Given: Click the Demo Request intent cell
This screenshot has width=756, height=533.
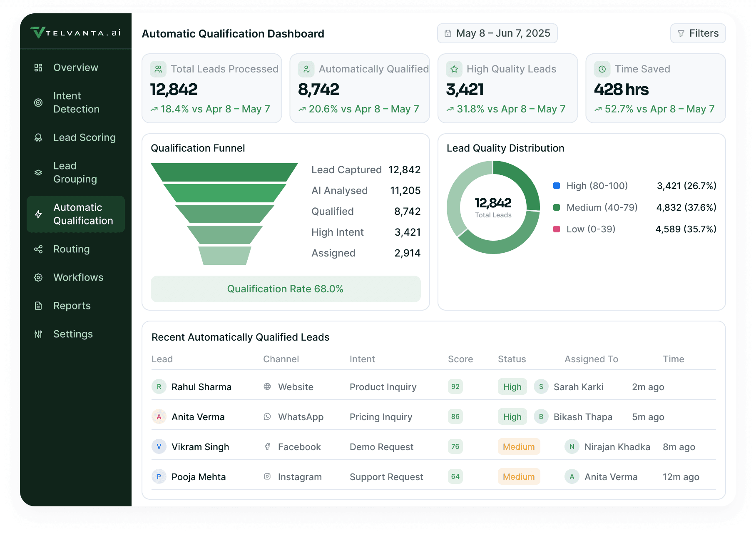Looking at the screenshot, I should 382,447.
